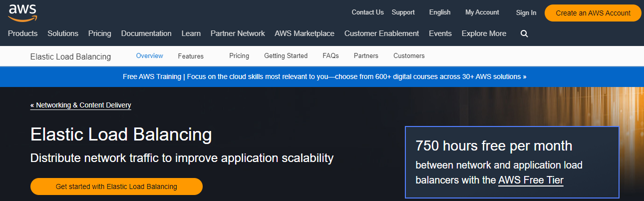644x201 pixels.
Task: Select Documentation in the main navigation
Action: (146, 33)
